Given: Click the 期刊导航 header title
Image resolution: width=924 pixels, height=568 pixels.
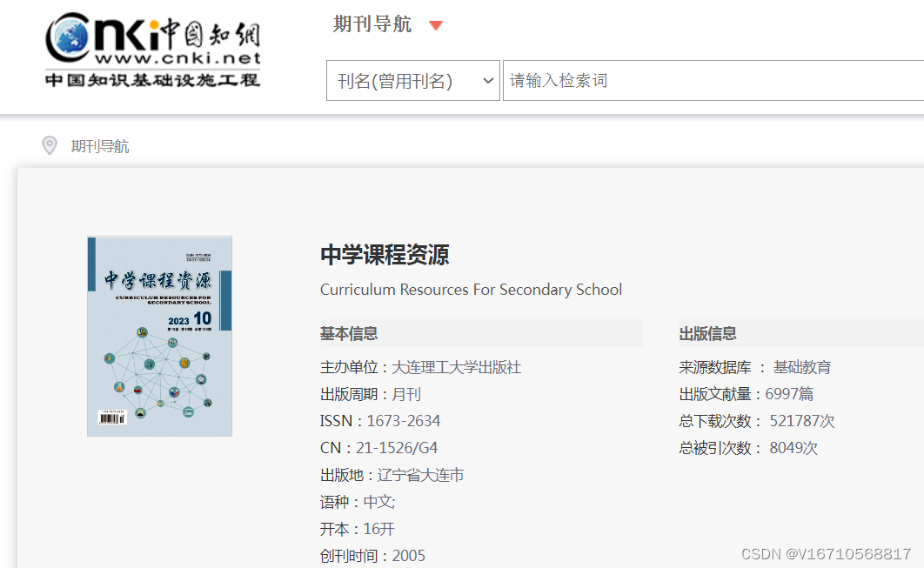Looking at the screenshot, I should pyautogui.click(x=372, y=24).
